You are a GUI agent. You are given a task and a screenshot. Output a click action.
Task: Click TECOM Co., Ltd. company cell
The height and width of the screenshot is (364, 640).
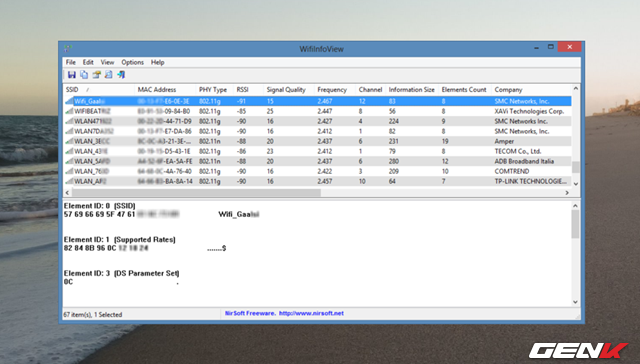(518, 151)
